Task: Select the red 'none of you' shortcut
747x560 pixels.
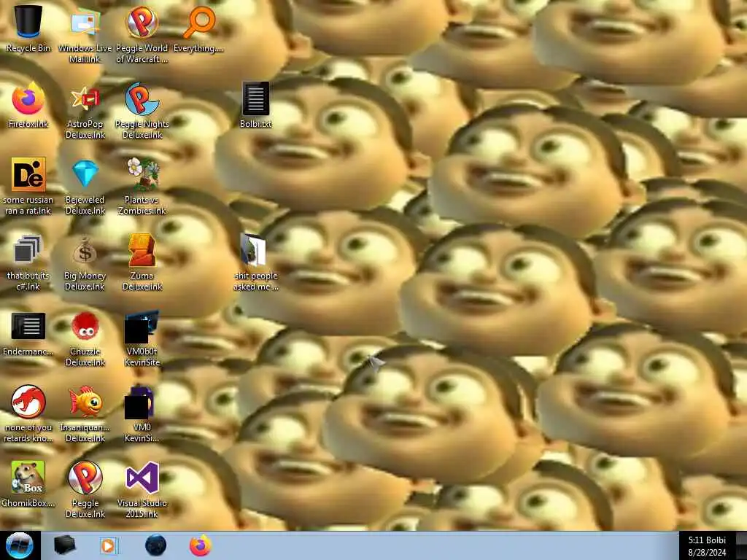Action: [28, 413]
